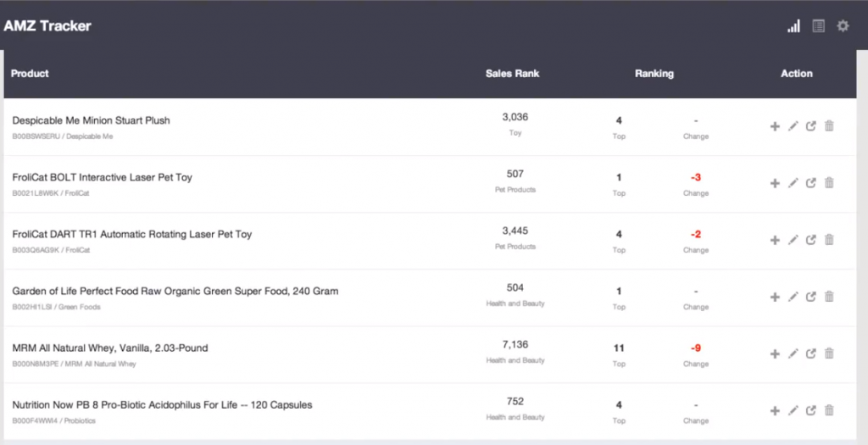Open external link for FroliCat DART TR1

pos(811,240)
